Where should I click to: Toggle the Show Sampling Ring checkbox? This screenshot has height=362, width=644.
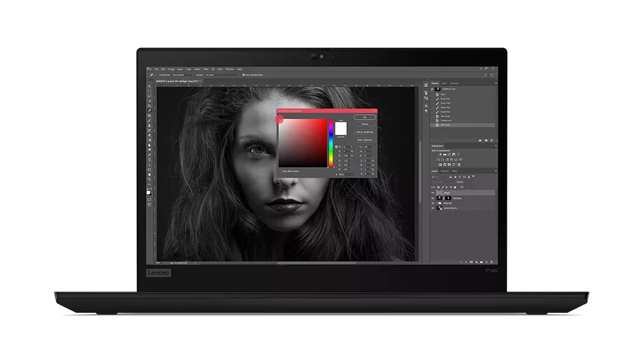coord(244,75)
